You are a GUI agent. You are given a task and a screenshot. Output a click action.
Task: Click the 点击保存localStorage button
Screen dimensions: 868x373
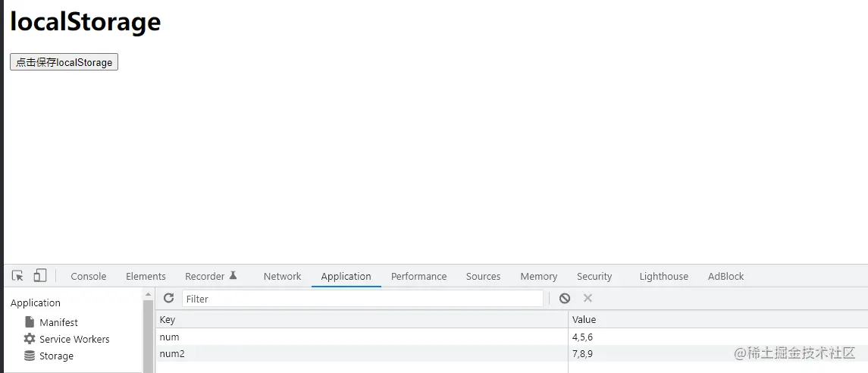click(x=64, y=62)
